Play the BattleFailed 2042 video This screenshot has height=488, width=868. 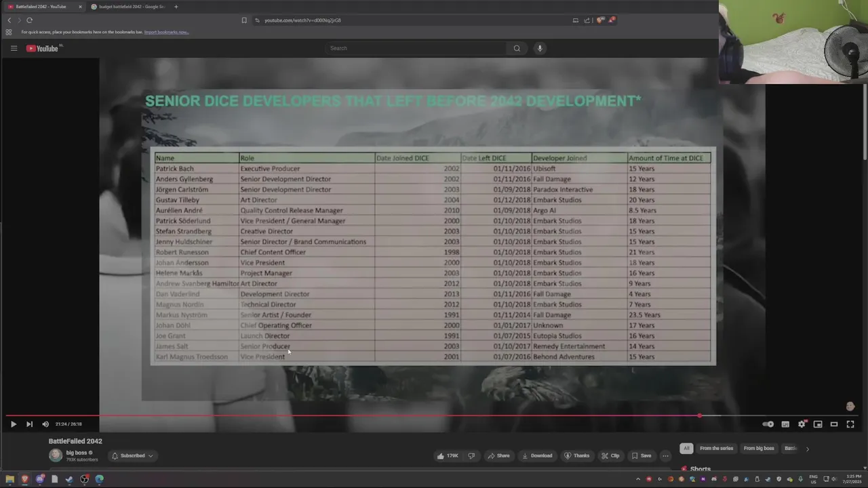[13, 424]
